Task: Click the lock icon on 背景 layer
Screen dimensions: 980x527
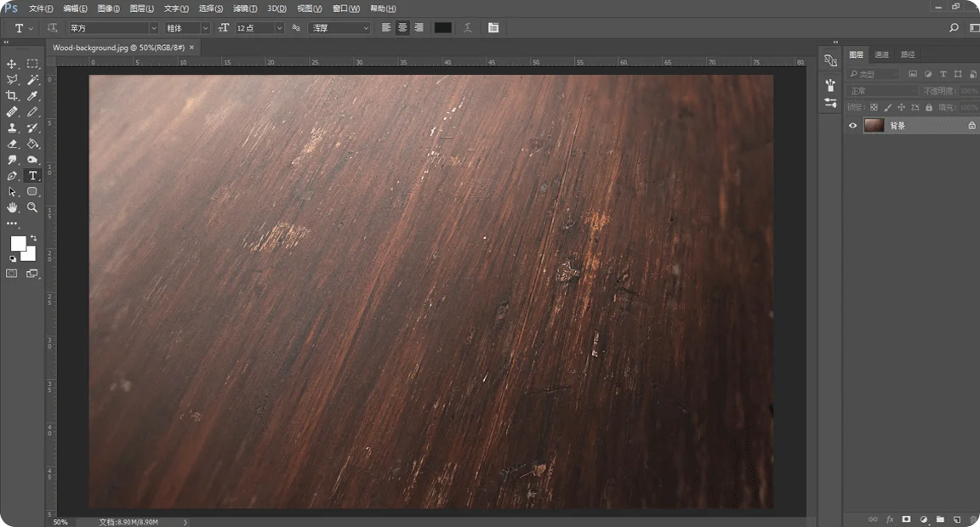Action: [x=971, y=126]
